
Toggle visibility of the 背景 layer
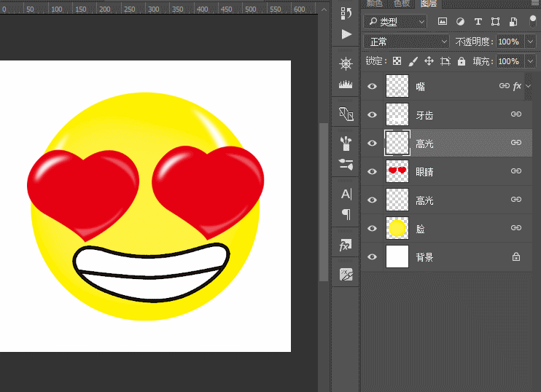point(372,257)
